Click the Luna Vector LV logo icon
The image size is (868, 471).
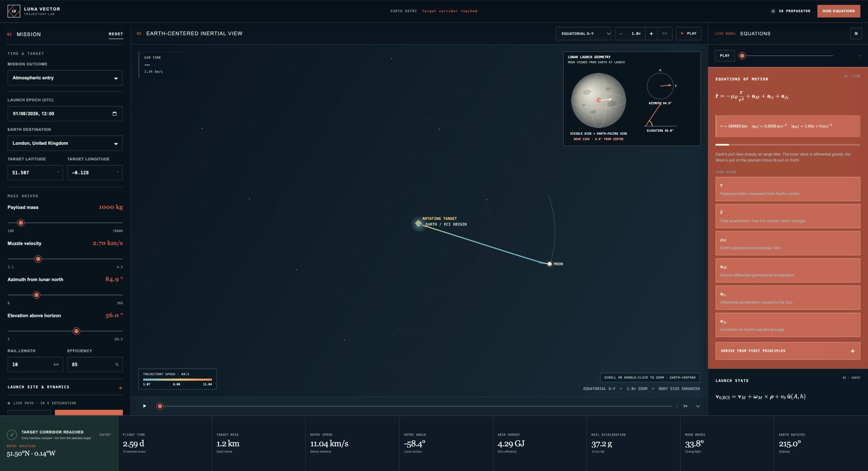(x=14, y=11)
